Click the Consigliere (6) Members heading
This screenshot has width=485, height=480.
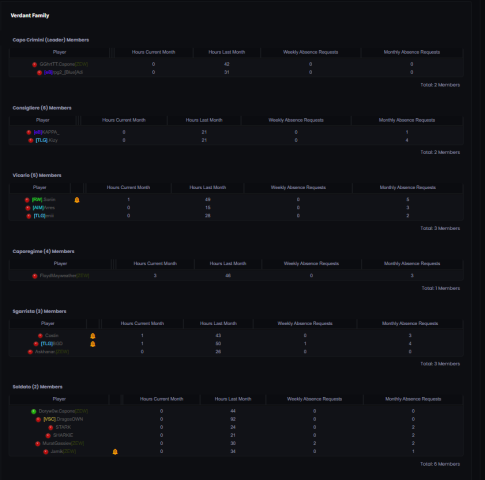42,108
